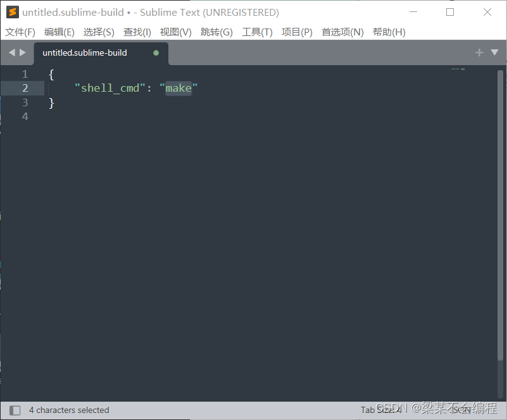Click '4 characters selected' status text
Screen dimensions: 507x420
tap(69, 410)
